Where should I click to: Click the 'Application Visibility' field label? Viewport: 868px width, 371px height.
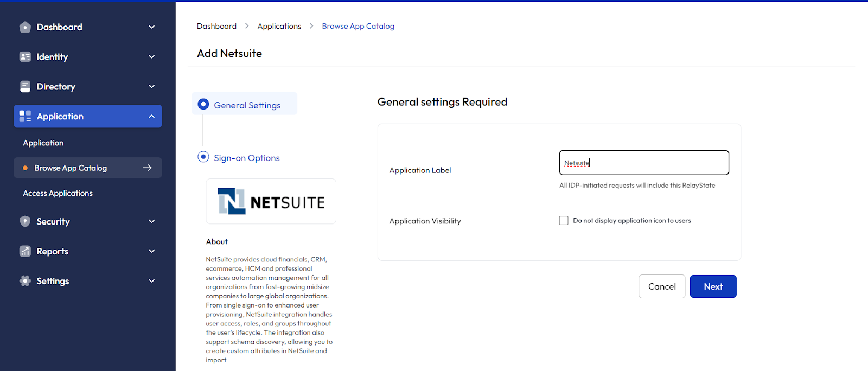(x=425, y=221)
